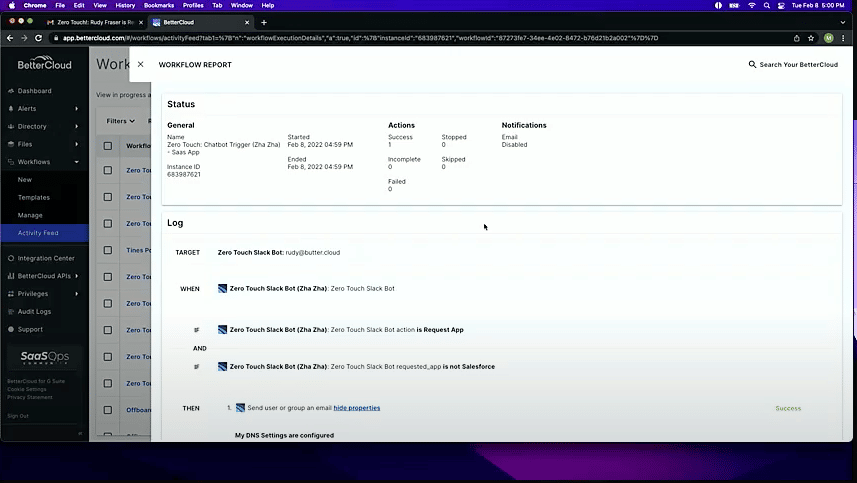857x483 pixels.
Task: Open Dashboard in the sidebar
Action: tap(34, 91)
